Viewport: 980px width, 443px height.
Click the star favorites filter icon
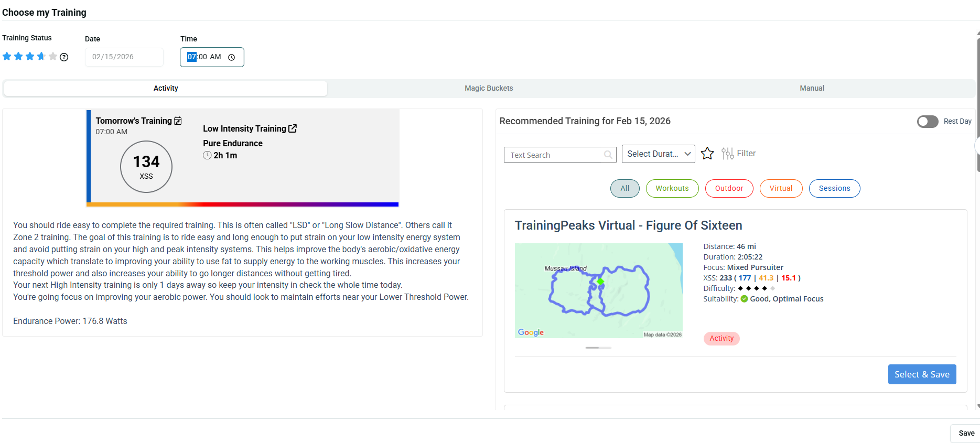[707, 154]
